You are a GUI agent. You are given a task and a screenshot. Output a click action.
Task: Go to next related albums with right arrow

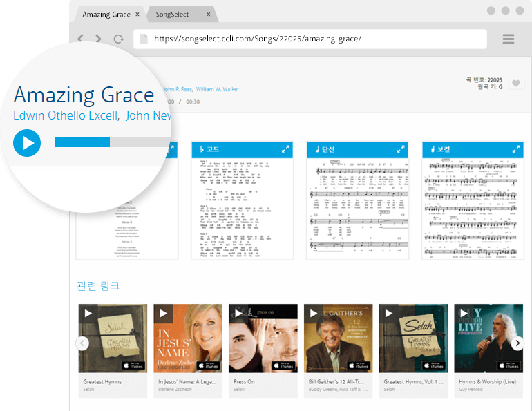click(x=517, y=343)
